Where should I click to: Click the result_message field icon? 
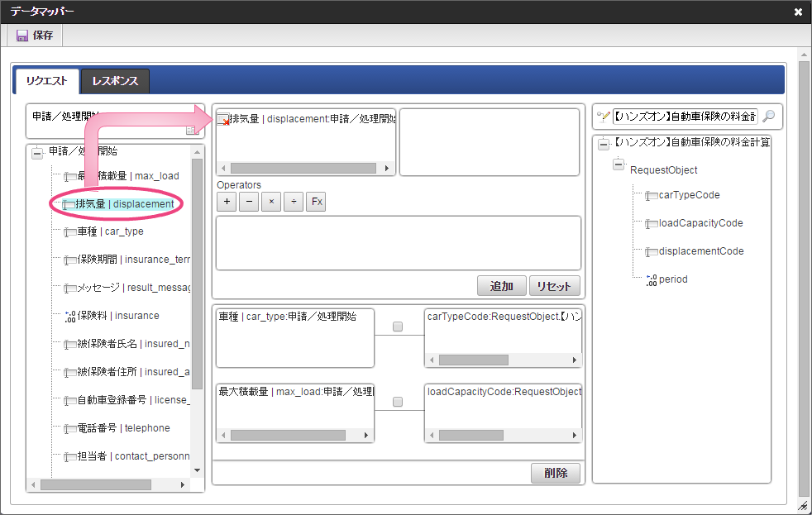tap(70, 288)
